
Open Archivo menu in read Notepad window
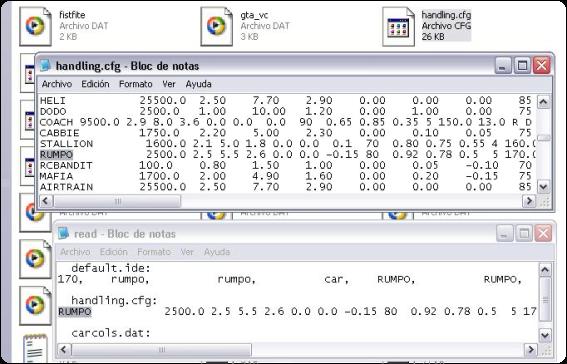click(75, 252)
